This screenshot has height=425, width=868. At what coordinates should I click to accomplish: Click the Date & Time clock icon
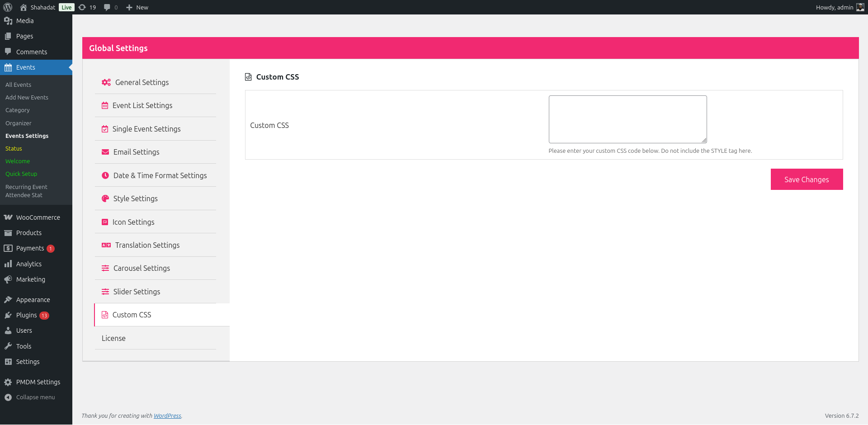[105, 175]
